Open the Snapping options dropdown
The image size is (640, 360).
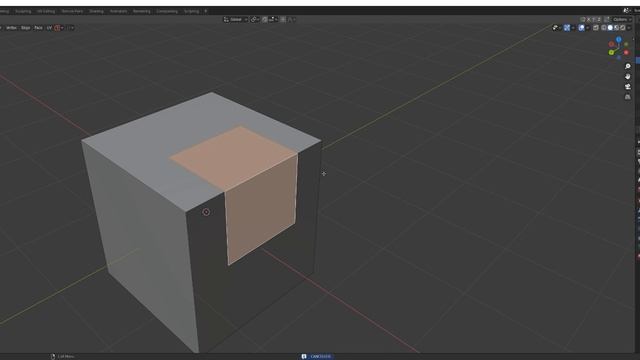[x=273, y=20]
